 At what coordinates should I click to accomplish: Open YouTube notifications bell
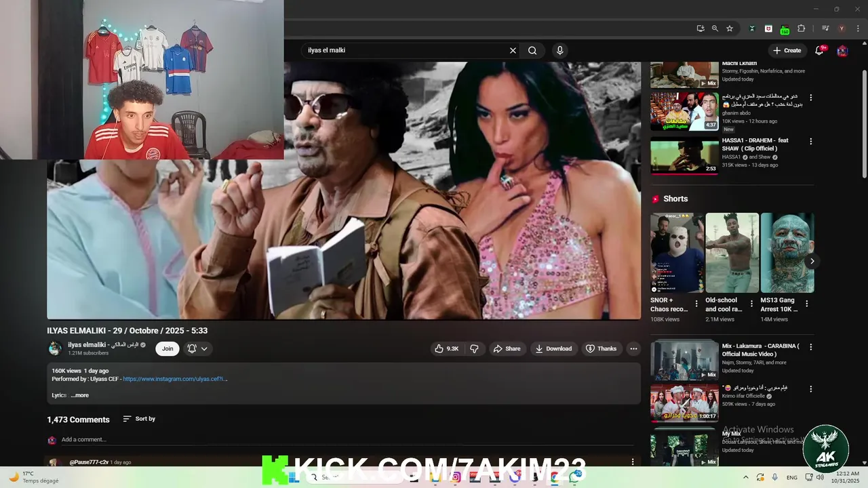click(x=818, y=50)
